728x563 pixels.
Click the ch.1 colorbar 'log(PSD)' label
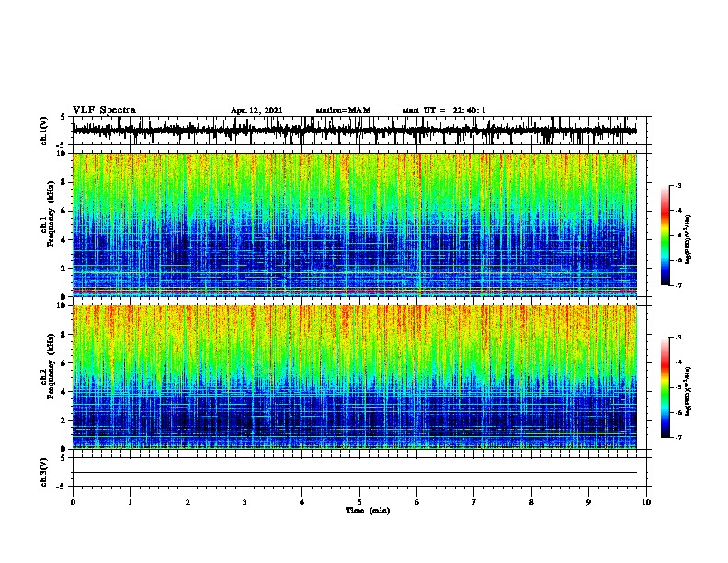(688, 239)
